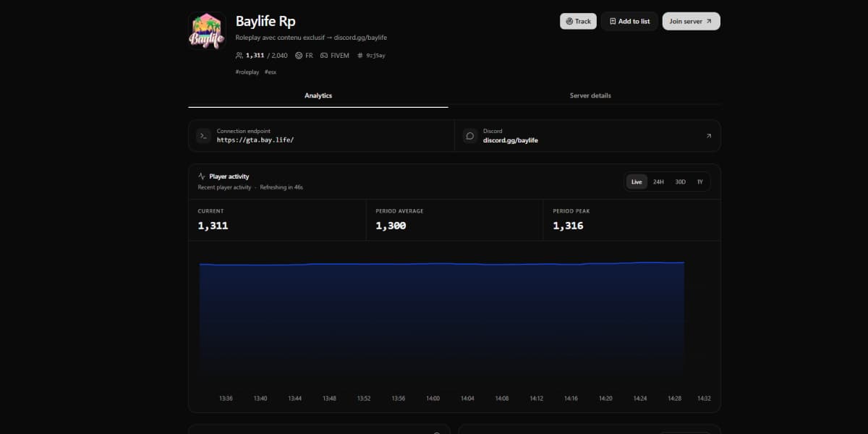Open the Server details tab

(x=590, y=95)
